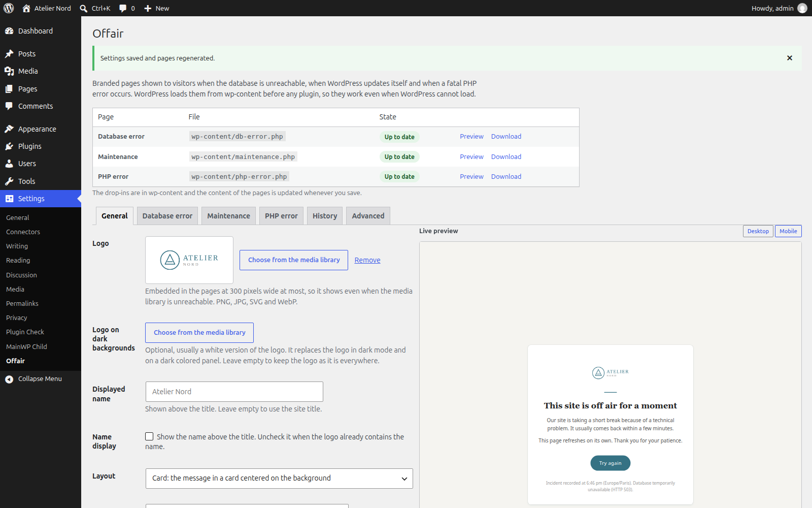Image resolution: width=812 pixels, height=508 pixels.
Task: Open the Ctrl+K search magnifier icon
Action: 84,8
